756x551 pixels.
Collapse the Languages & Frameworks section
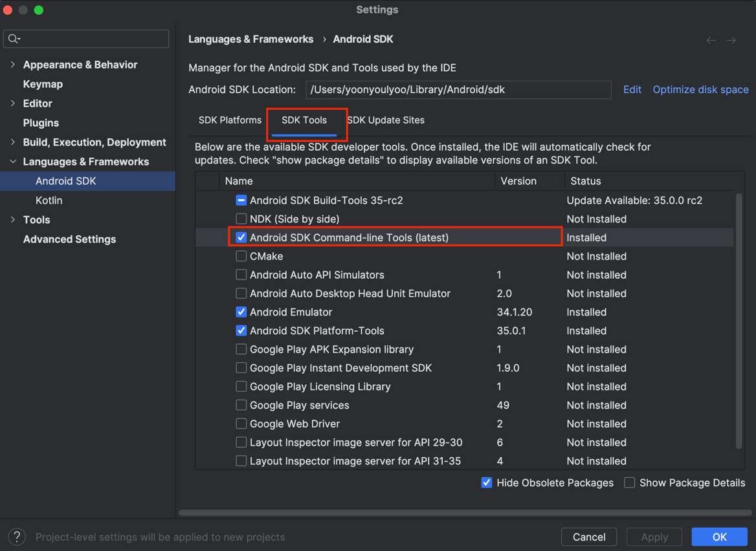pos(13,162)
